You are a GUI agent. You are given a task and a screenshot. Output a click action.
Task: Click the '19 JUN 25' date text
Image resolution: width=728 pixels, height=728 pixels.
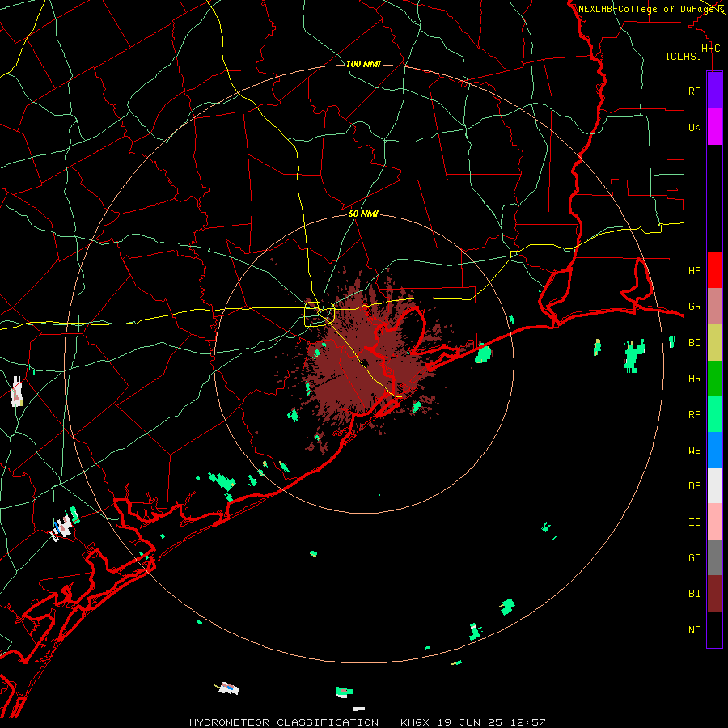469,722
